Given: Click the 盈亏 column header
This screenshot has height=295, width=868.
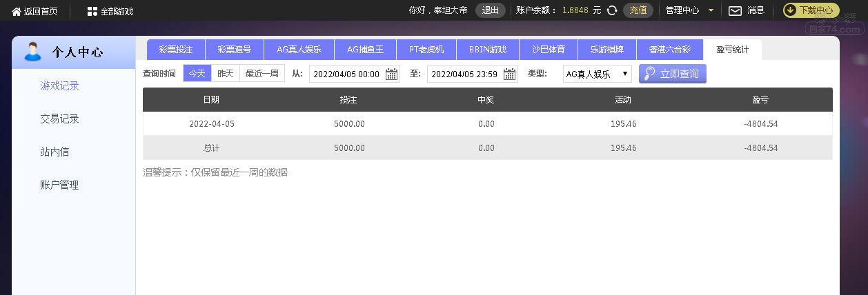Looking at the screenshot, I should 760,100.
